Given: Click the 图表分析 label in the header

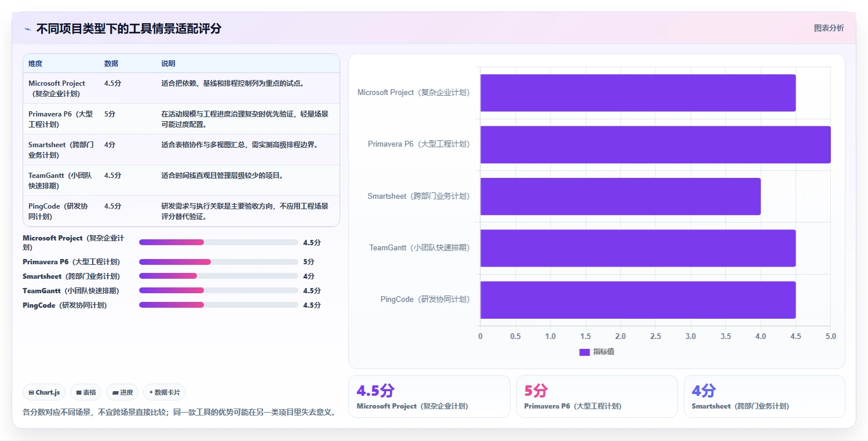Looking at the screenshot, I should click(x=829, y=28).
